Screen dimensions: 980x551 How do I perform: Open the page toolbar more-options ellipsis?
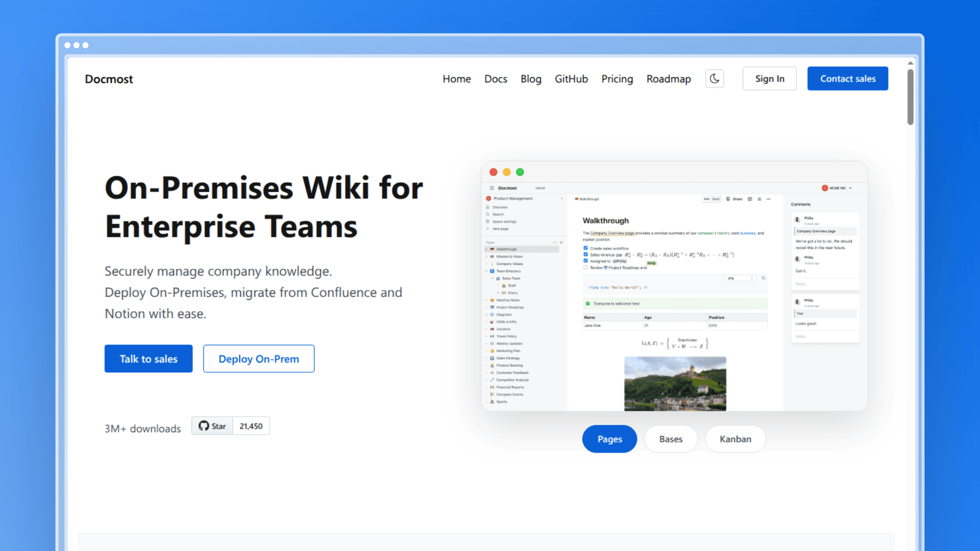(x=768, y=199)
